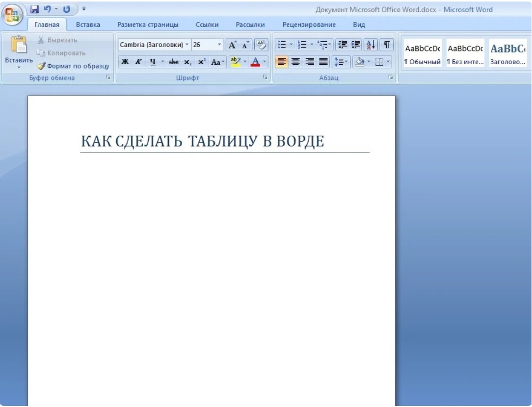Switch to the Вставка tab
The width and height of the screenshot is (532, 407).
pos(88,25)
